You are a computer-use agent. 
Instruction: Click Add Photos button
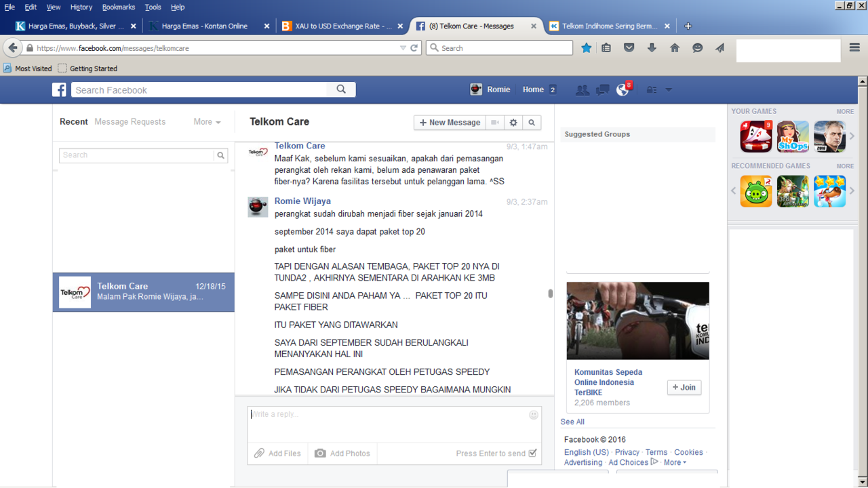tap(342, 453)
